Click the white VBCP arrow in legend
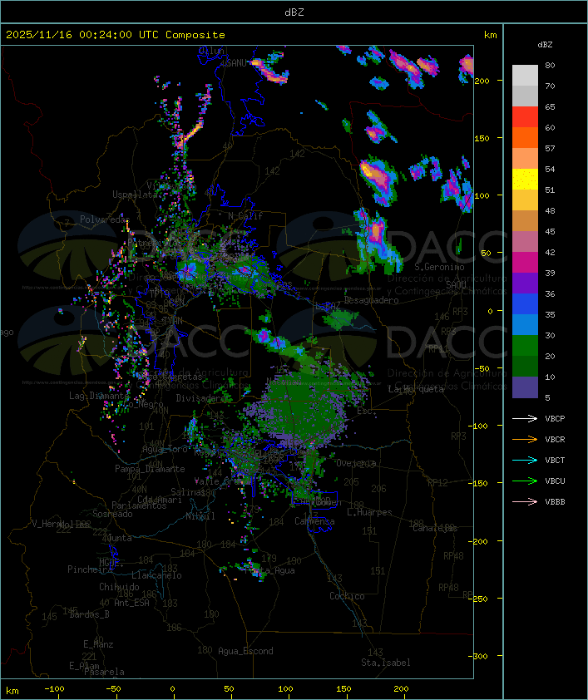The width and height of the screenshot is (588, 700). (x=525, y=418)
